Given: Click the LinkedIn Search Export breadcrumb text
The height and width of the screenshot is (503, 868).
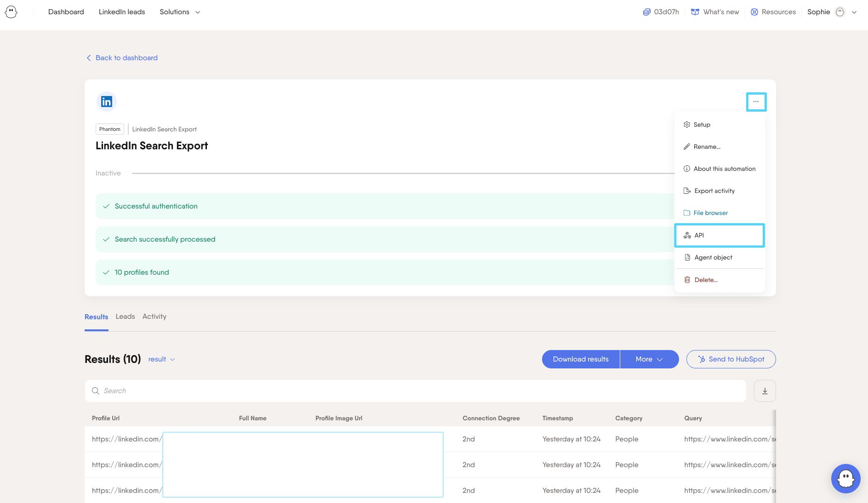Looking at the screenshot, I should [164, 129].
